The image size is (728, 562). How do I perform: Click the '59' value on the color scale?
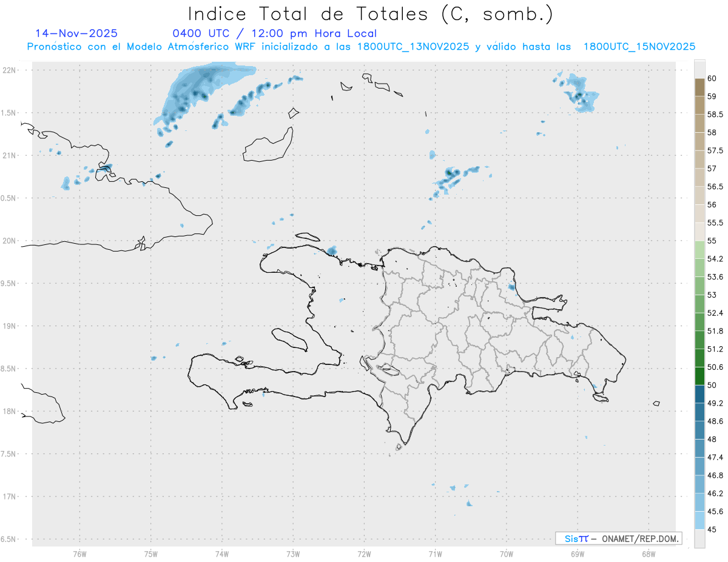coord(712,96)
